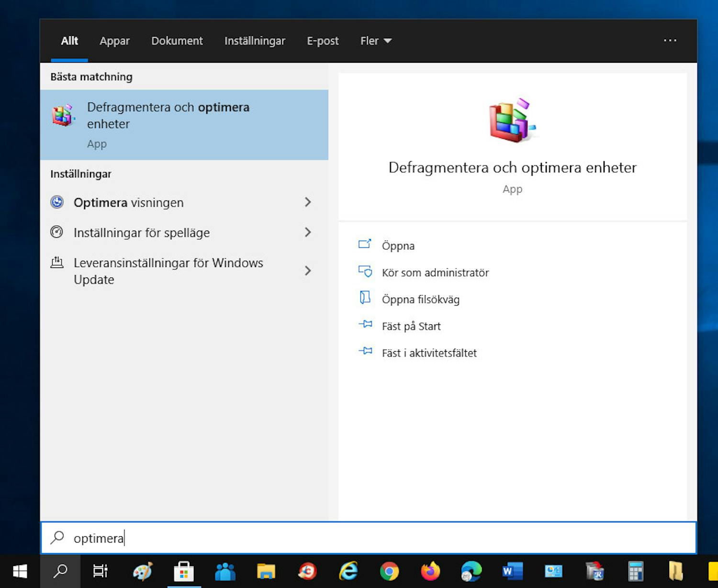Viewport: 718px width, 588px height.
Task: Launch Google Chrome from the taskbar
Action: (x=389, y=571)
